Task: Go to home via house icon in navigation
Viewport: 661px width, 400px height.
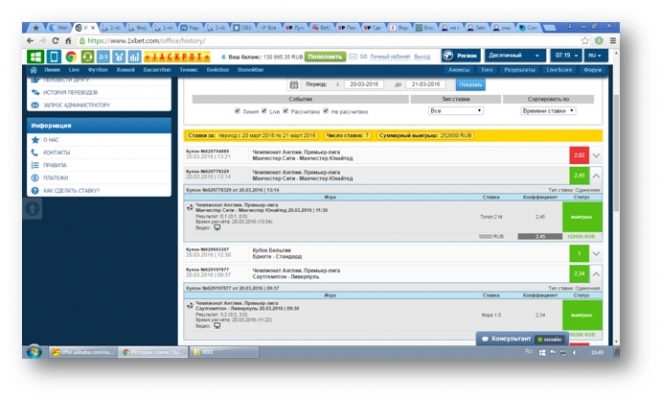Action: click(33, 70)
